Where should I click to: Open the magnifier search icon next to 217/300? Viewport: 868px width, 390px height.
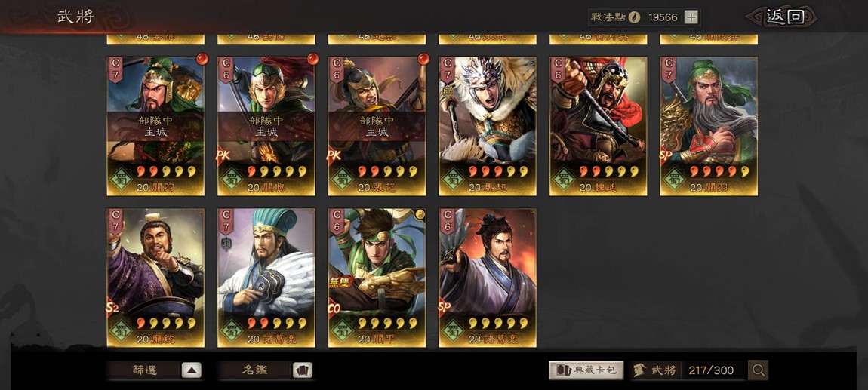758,370
